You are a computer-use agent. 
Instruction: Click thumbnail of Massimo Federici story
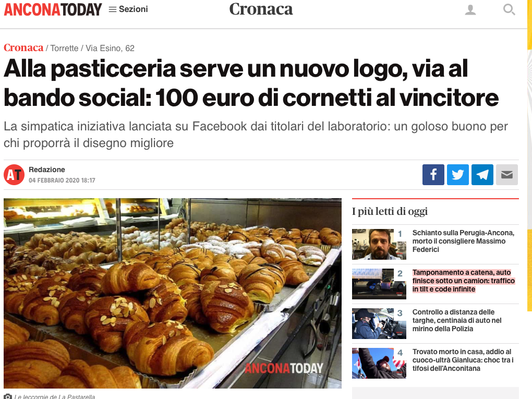[379, 244]
